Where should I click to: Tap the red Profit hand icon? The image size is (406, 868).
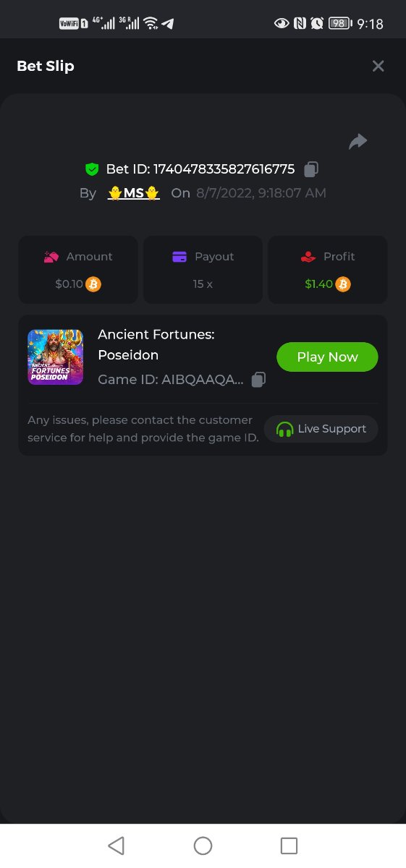click(x=308, y=257)
